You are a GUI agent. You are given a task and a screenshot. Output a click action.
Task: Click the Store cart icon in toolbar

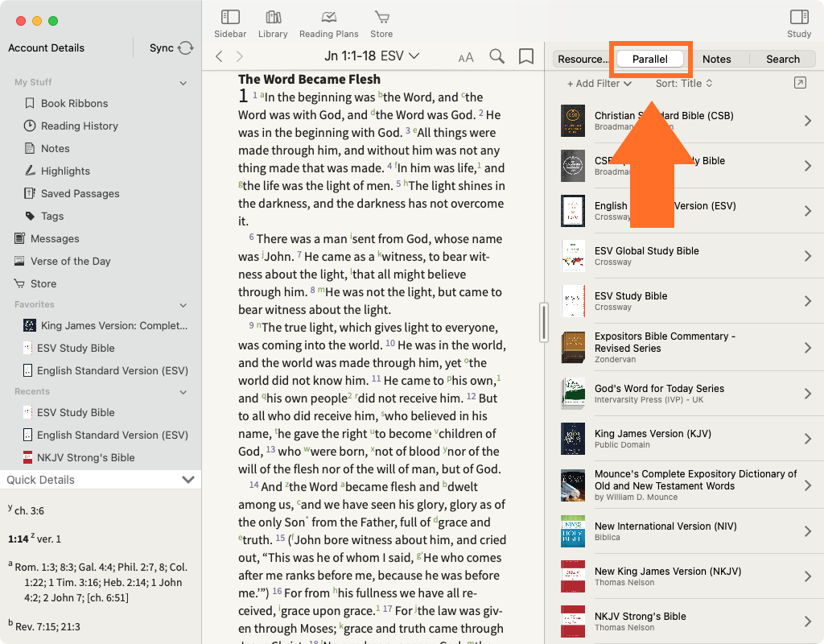pyautogui.click(x=381, y=17)
